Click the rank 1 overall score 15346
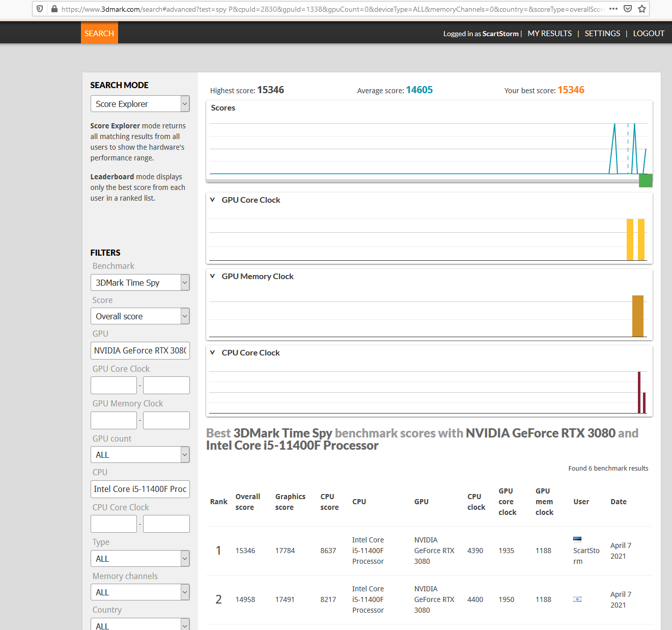This screenshot has height=630, width=672. click(x=245, y=551)
